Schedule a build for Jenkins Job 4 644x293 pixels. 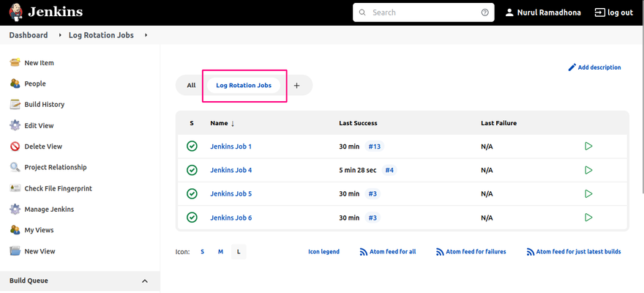[588, 170]
